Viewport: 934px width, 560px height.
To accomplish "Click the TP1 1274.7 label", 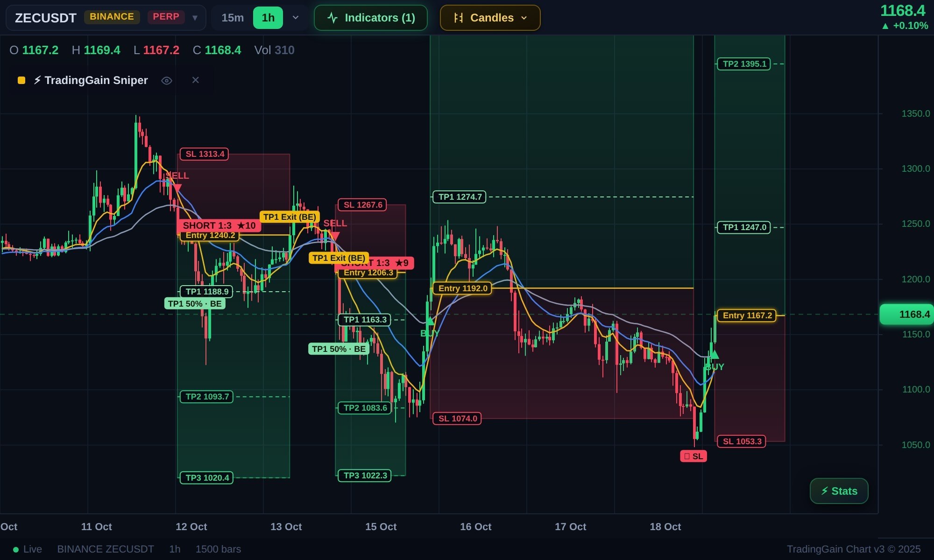I will tap(460, 197).
